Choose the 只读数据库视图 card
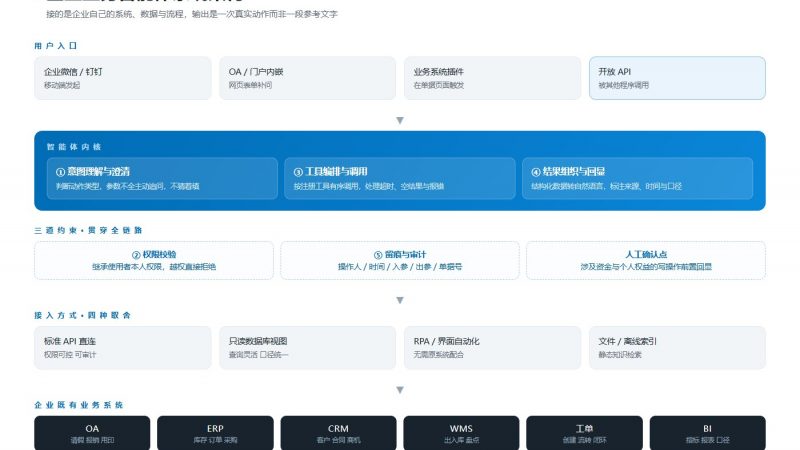Image resolution: width=800 pixels, height=450 pixels. click(x=307, y=347)
